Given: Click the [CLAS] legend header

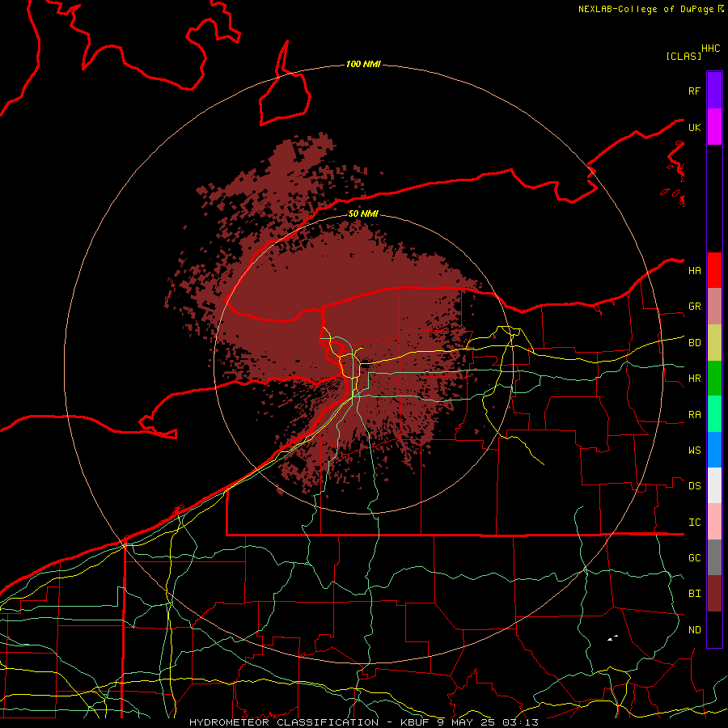Looking at the screenshot, I should click(684, 57).
